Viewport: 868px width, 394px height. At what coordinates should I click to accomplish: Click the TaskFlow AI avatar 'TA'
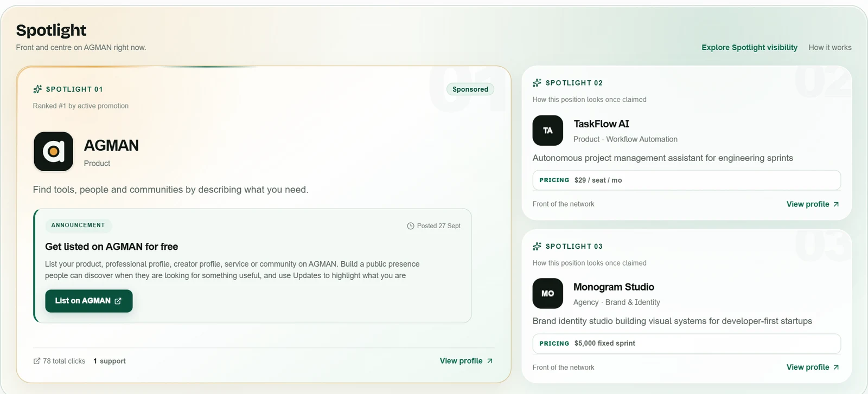[548, 131]
